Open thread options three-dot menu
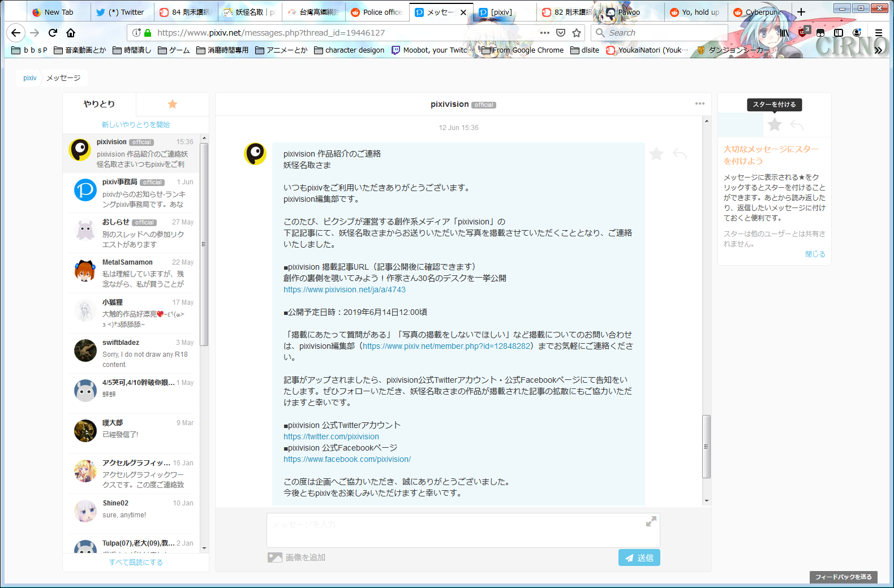894x588 pixels. (x=700, y=103)
